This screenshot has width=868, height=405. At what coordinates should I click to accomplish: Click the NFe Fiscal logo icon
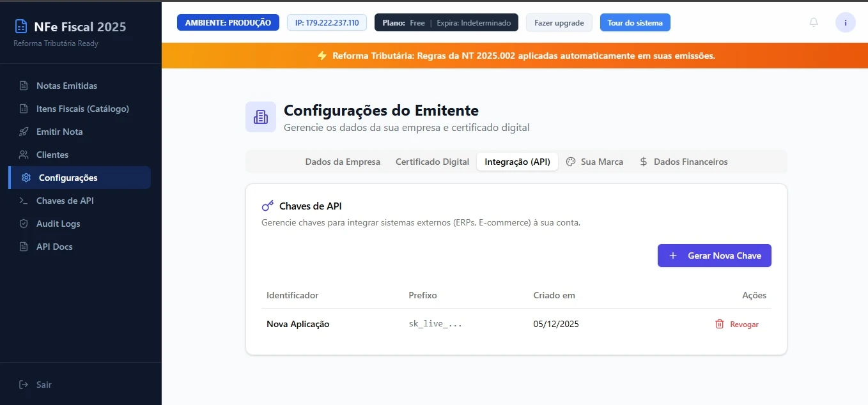click(21, 27)
